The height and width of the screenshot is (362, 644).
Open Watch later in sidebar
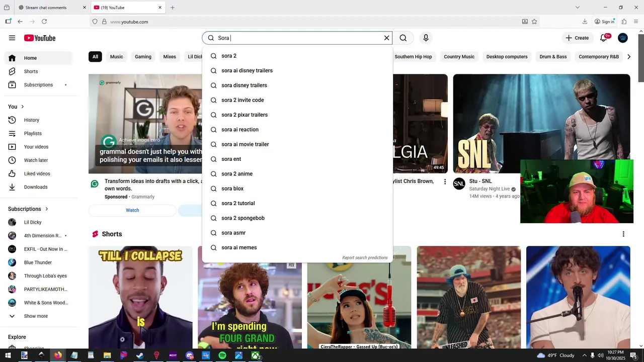click(38, 160)
